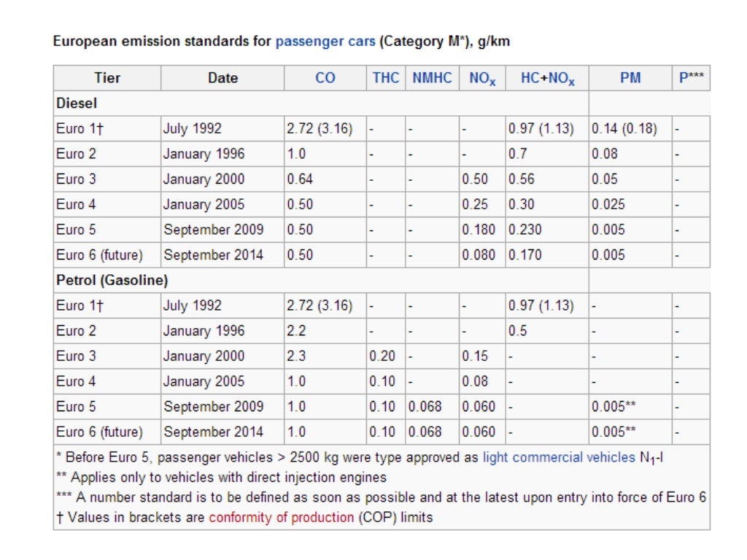Open the HC+NOx column header link

[547, 78]
